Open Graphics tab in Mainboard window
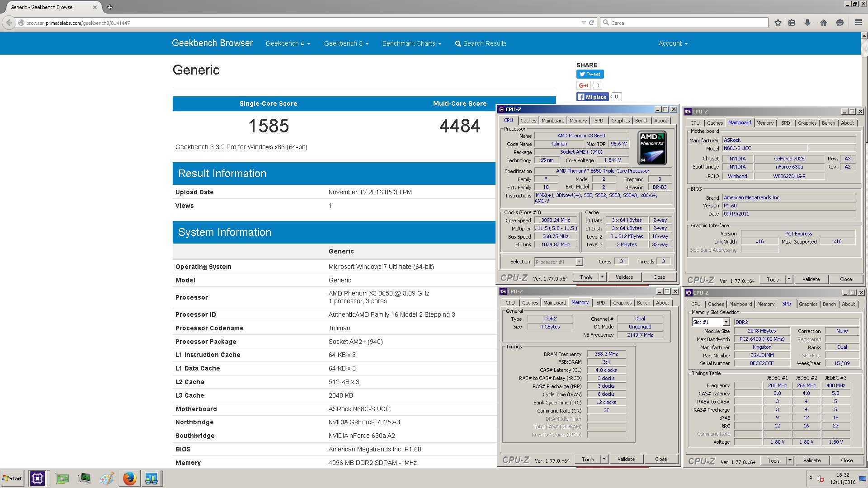 807,123
